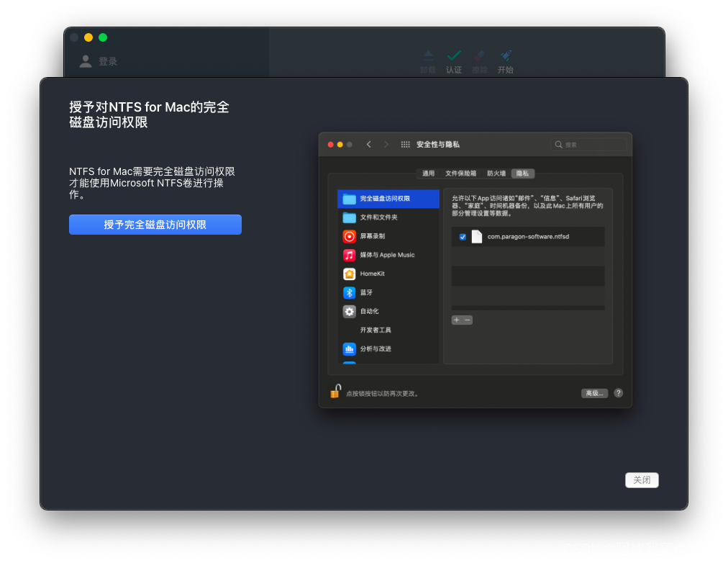Switch to the 防火墙 tab
Viewport: 728px width, 563px height.
click(x=496, y=174)
